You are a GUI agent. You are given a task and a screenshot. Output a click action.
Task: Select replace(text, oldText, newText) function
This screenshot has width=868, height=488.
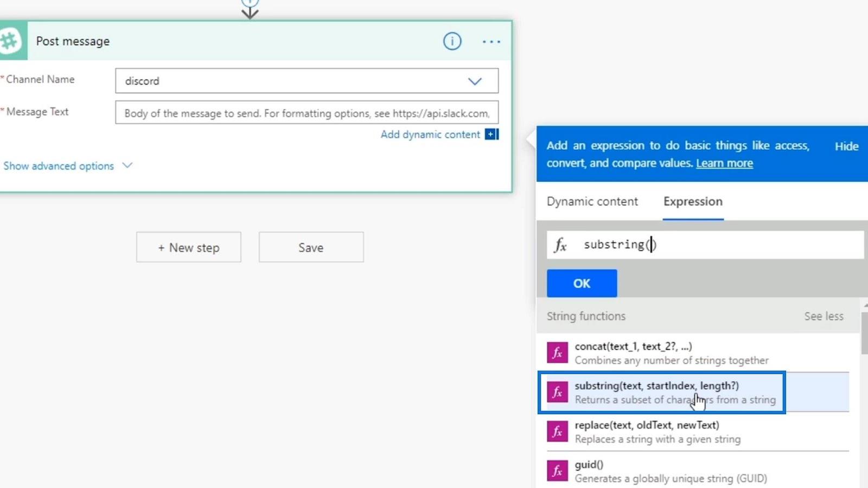[698, 432]
